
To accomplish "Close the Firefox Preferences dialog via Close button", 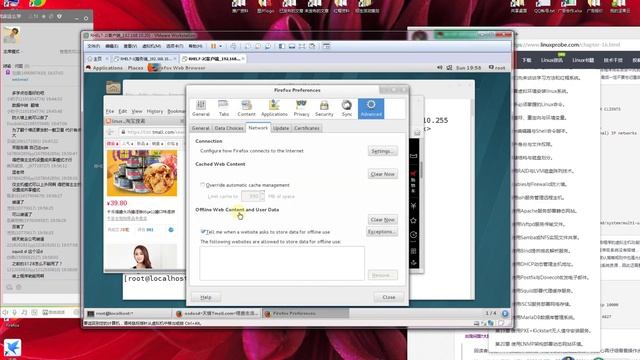I will (389, 297).
